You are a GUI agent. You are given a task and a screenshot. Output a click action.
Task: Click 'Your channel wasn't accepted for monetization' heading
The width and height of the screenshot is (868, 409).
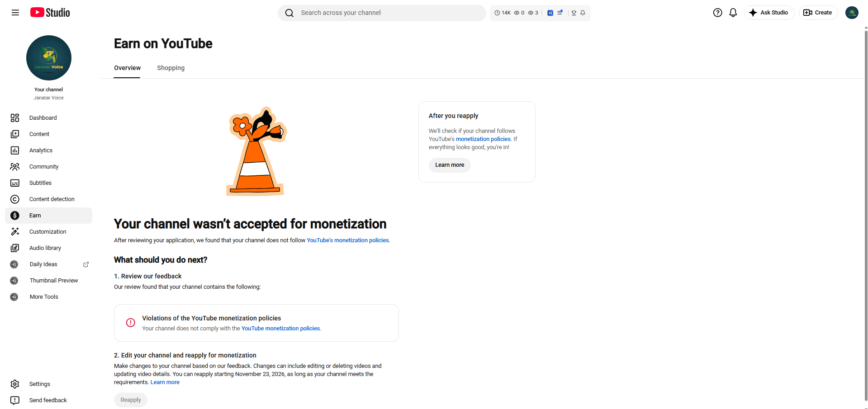[250, 224]
